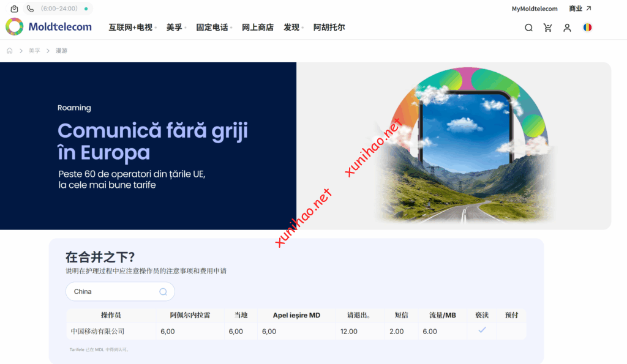This screenshot has width=627, height=364.
Task: Click the Moldtelecom logo
Action: [49, 27]
